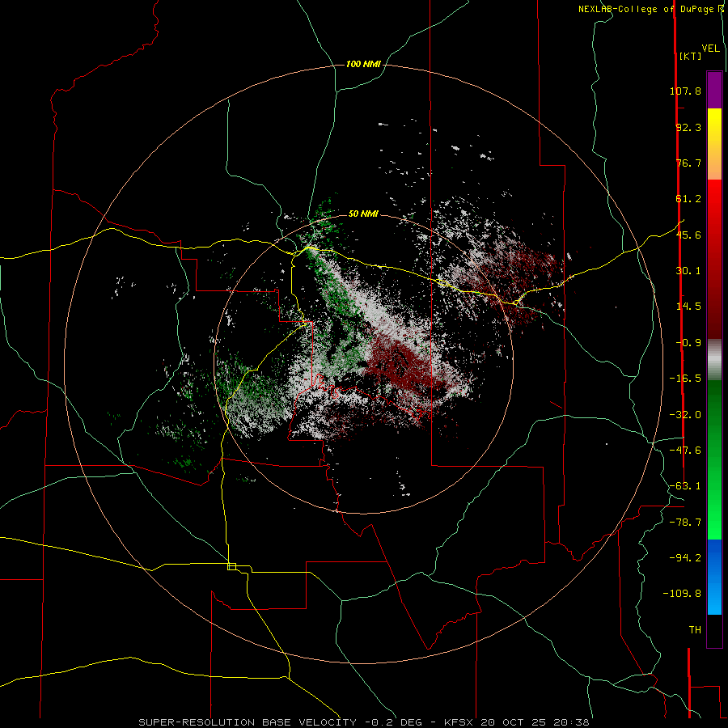Screen dimensions: 728x728
Task: Pick the green segment of the color bar
Action: (714, 459)
